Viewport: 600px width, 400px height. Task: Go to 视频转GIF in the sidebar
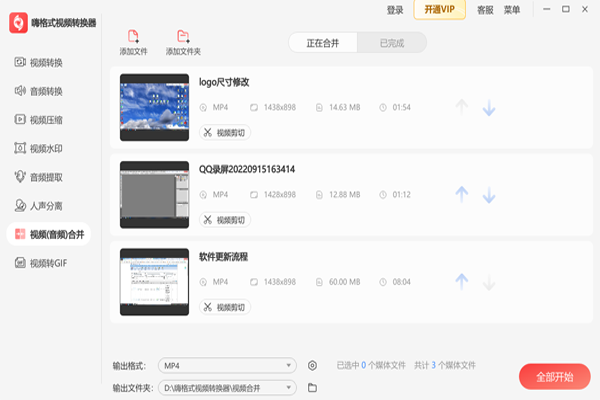(46, 263)
